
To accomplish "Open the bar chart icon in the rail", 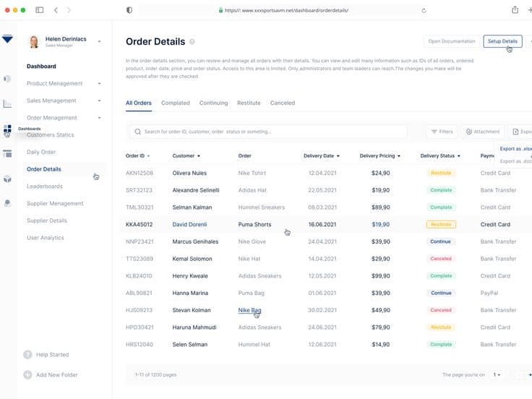I will tap(7, 103).
